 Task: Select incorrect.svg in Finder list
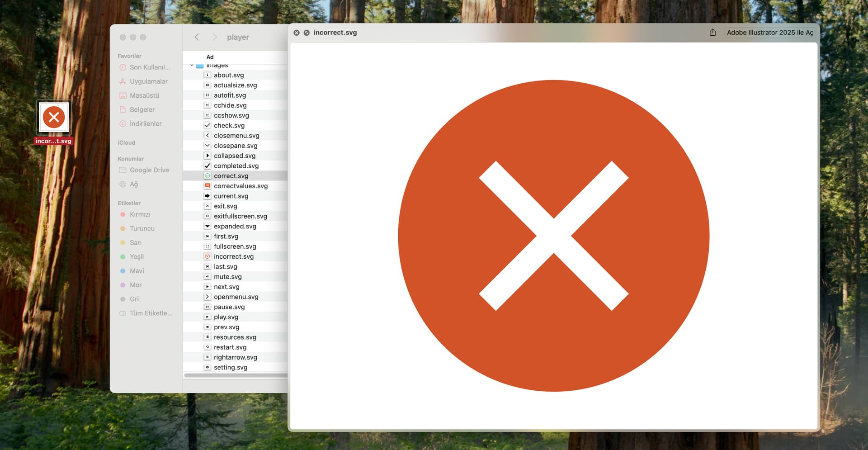[x=233, y=256]
